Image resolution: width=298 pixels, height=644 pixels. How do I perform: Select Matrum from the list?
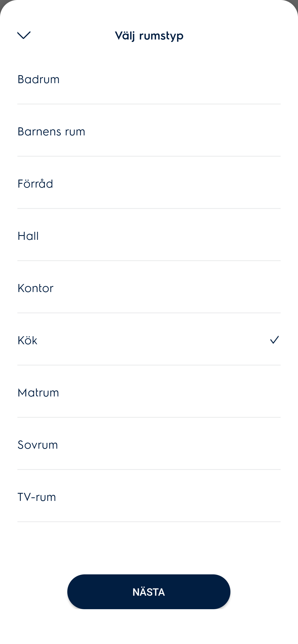[38, 393]
